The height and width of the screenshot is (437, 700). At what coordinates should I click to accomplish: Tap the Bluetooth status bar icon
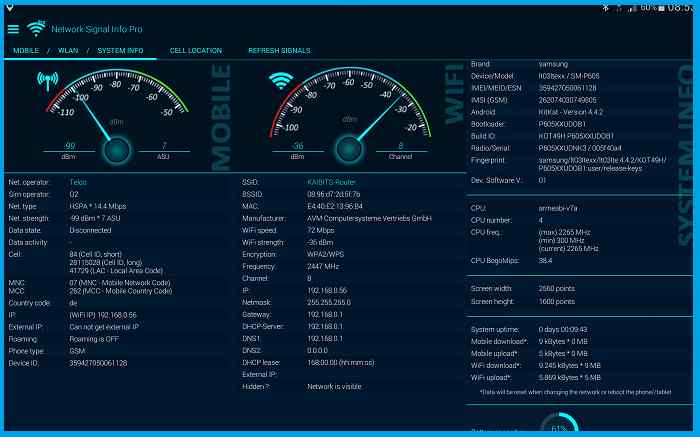(x=606, y=8)
